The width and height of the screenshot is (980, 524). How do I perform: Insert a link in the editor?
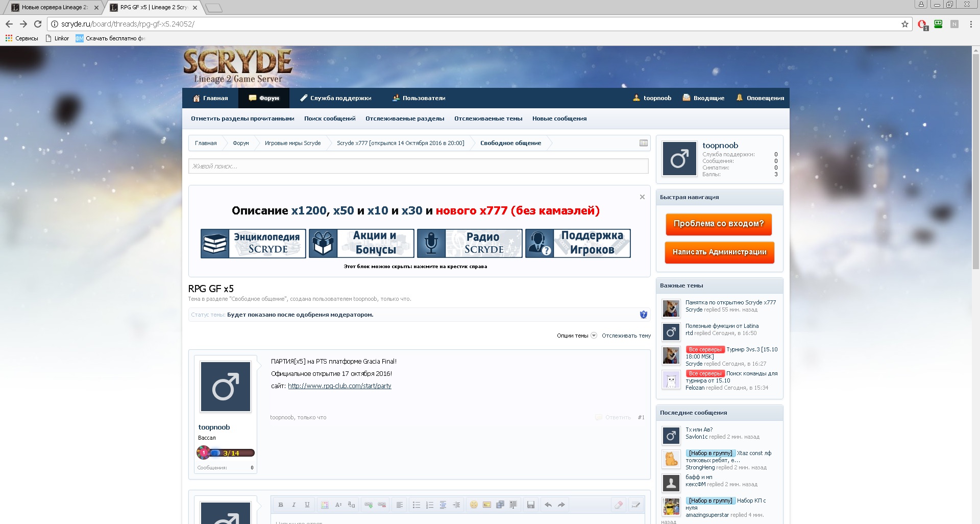369,505
